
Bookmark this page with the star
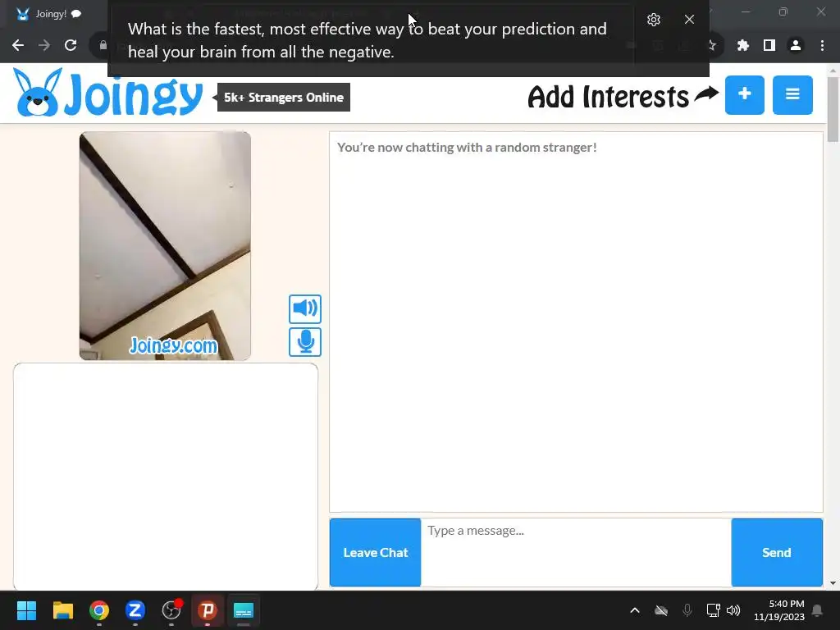[x=711, y=46]
